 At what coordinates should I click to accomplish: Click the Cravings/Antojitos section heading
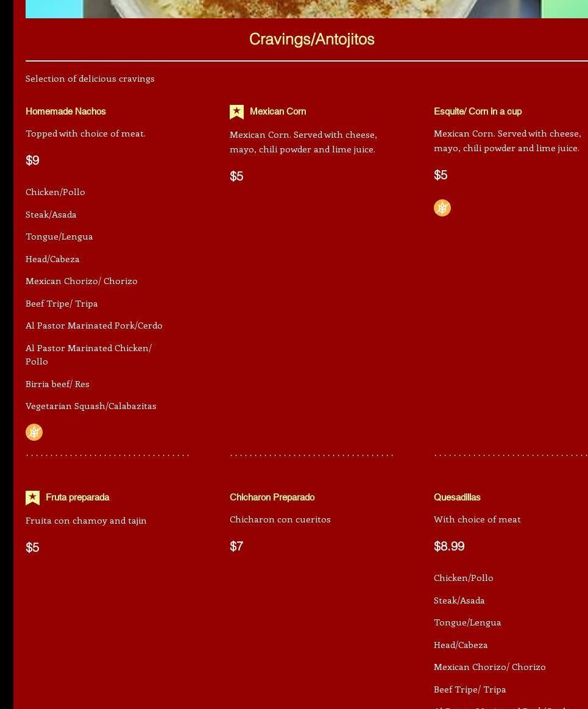(311, 39)
